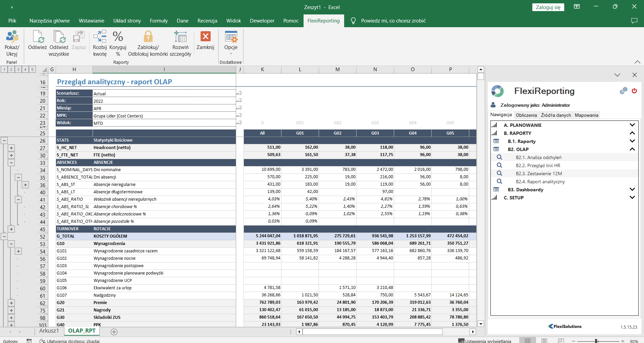
Task: Expand grouped row for Headcount netto
Action: click(11, 148)
